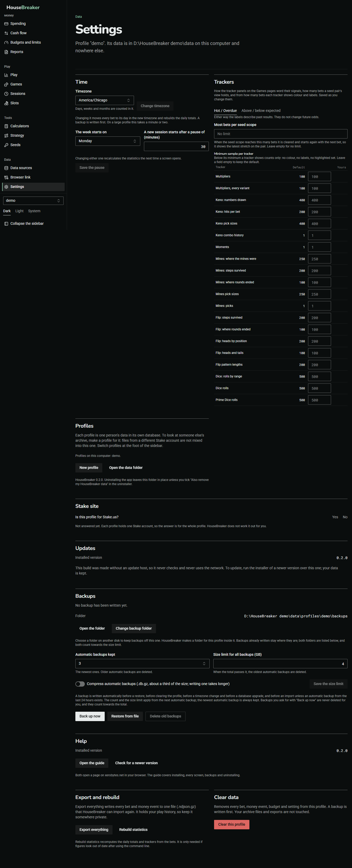Open Reports using its document icon

6,52
